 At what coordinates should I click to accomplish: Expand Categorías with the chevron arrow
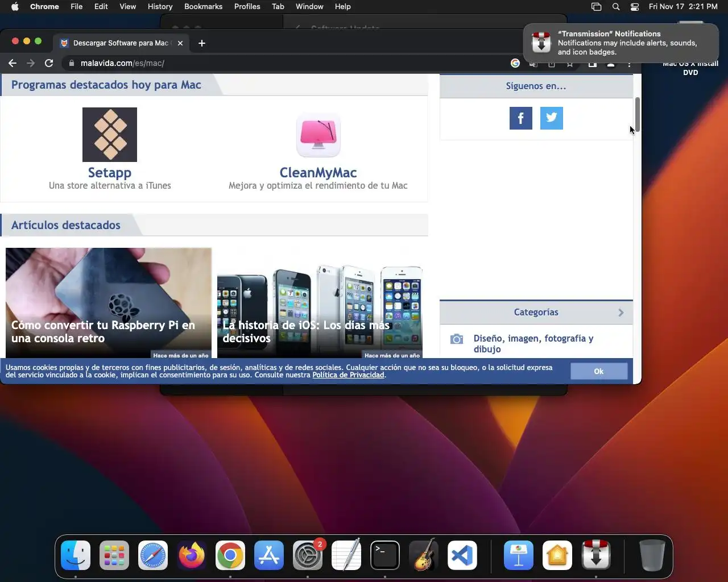click(621, 313)
